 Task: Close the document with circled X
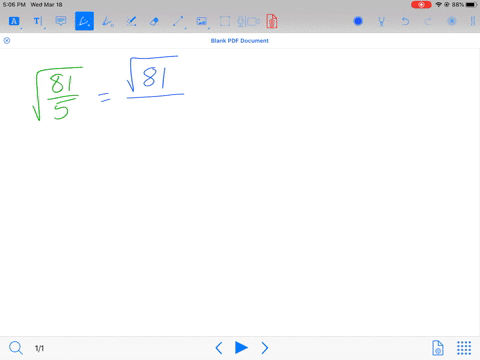point(7,41)
